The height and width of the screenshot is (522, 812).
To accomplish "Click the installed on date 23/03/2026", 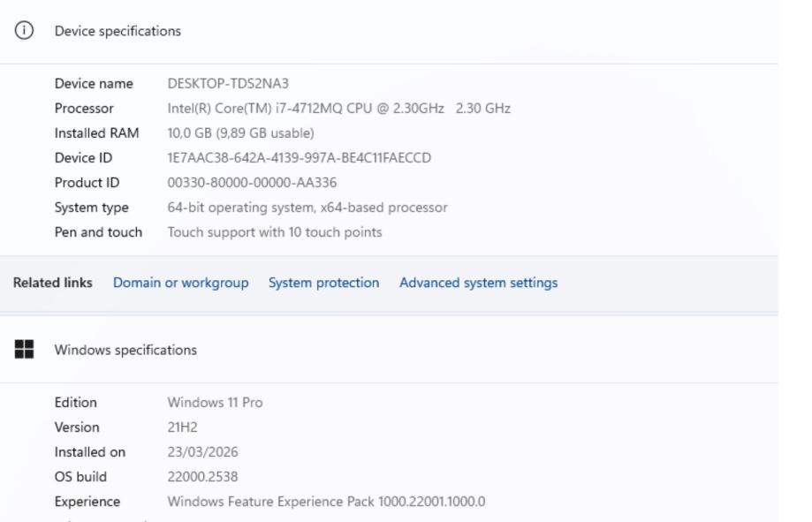I will tap(202, 452).
